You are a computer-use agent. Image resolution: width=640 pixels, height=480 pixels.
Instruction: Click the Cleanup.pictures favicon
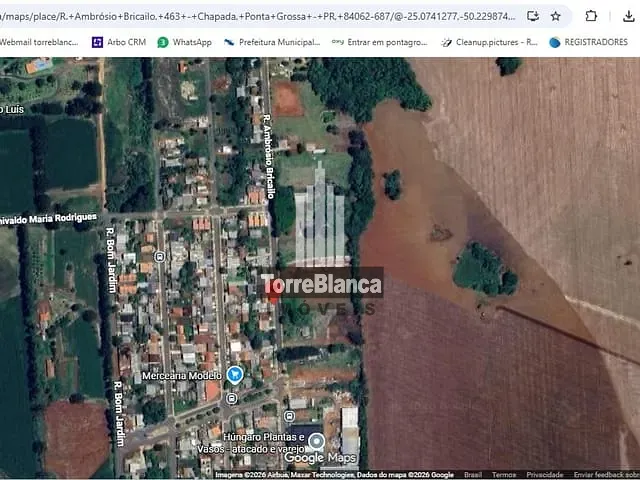pyautogui.click(x=447, y=42)
